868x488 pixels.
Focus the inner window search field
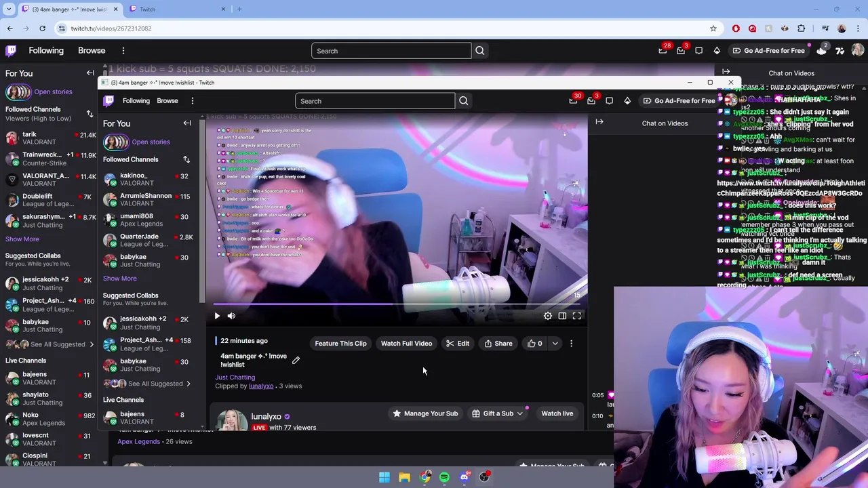[375, 101]
